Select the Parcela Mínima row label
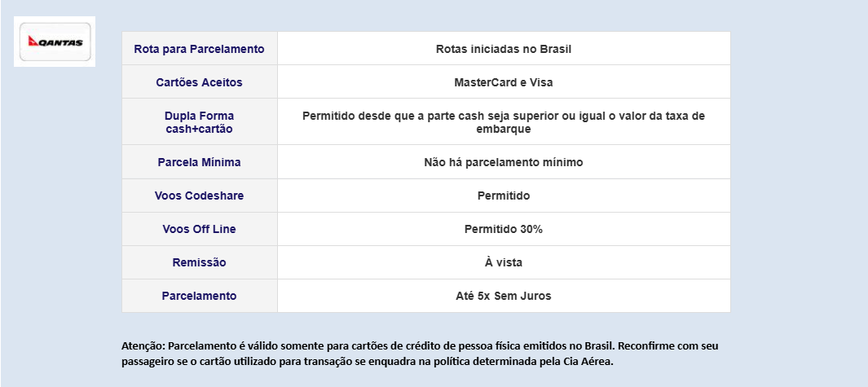Image resolution: width=868 pixels, height=387 pixels. tap(200, 162)
